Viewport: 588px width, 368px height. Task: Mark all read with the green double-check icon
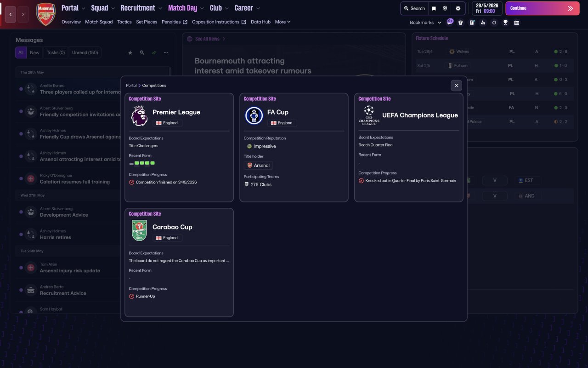154,53
